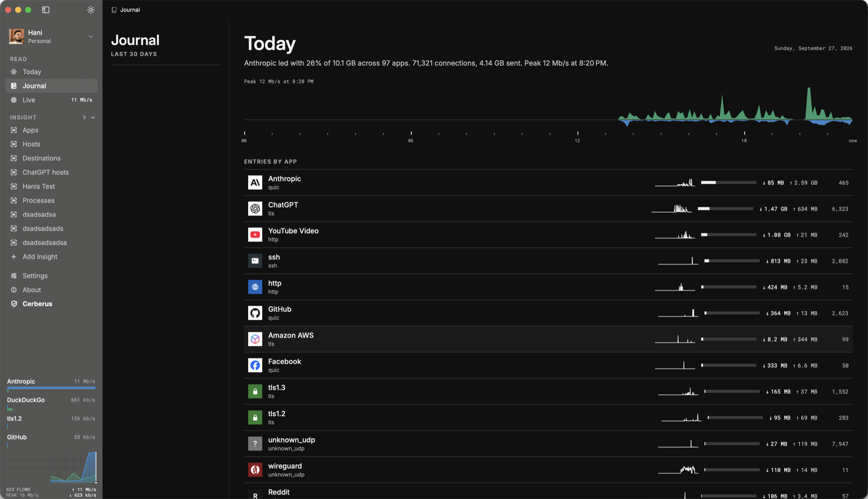Click the YouTube Video logo icon
Screen dimensions: 868x499
[255, 235]
